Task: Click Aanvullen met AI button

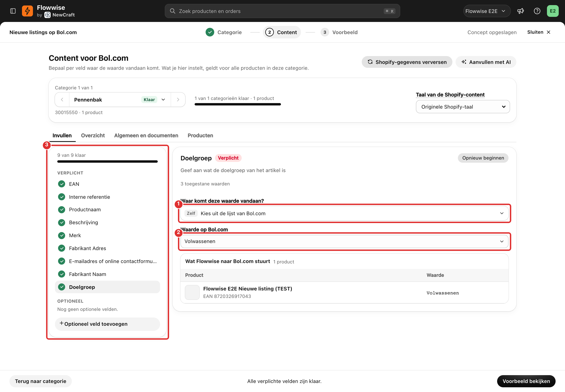Action: 486,62
